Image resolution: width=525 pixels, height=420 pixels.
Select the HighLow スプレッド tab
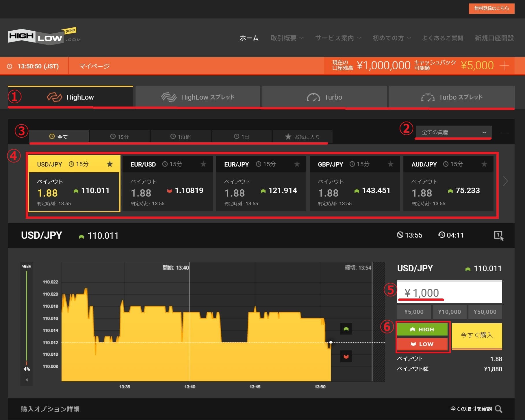(x=198, y=97)
